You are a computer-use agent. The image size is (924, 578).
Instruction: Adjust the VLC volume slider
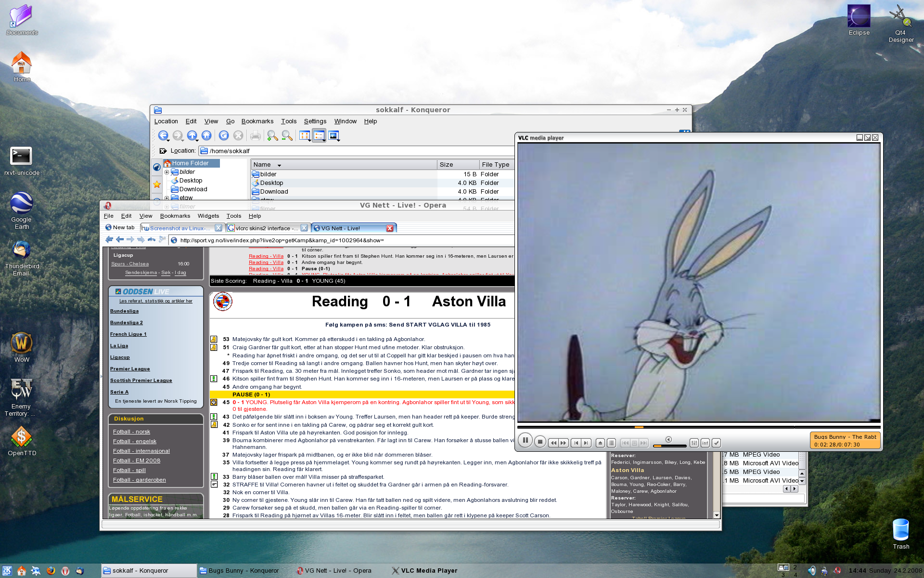[x=669, y=446]
